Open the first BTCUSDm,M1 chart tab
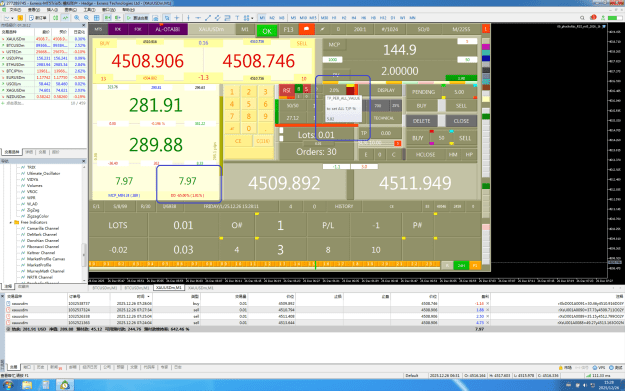625x391 pixels. tap(105, 287)
